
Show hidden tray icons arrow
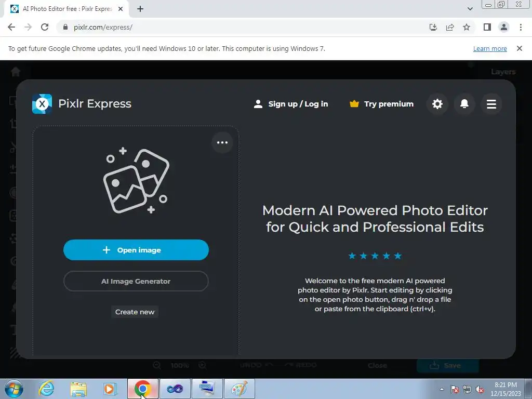click(x=442, y=389)
